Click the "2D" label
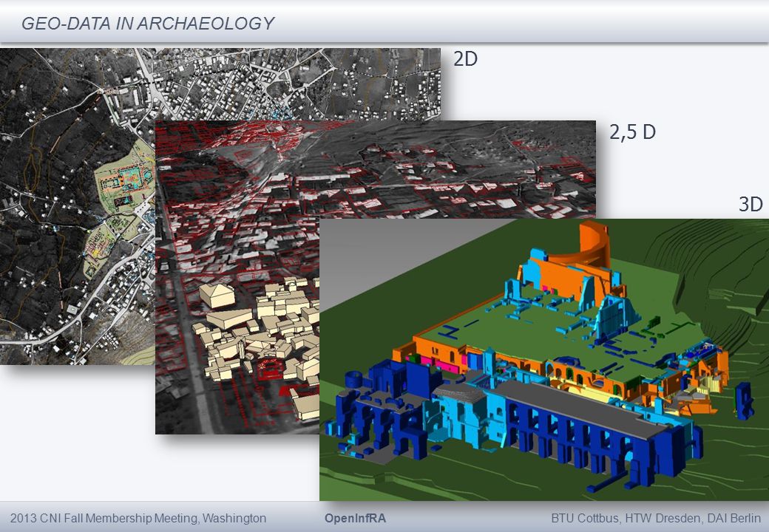 465,59
